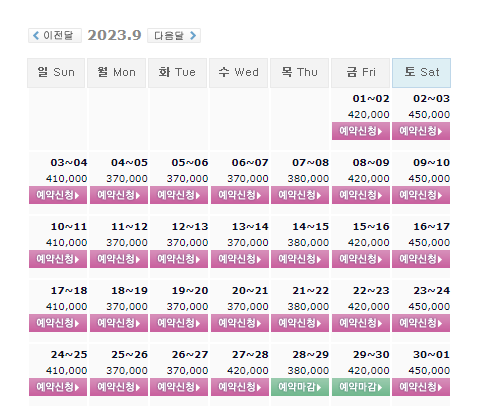Request reservation for 02~03
Viewport: 478px width, 418px height.
(x=421, y=131)
